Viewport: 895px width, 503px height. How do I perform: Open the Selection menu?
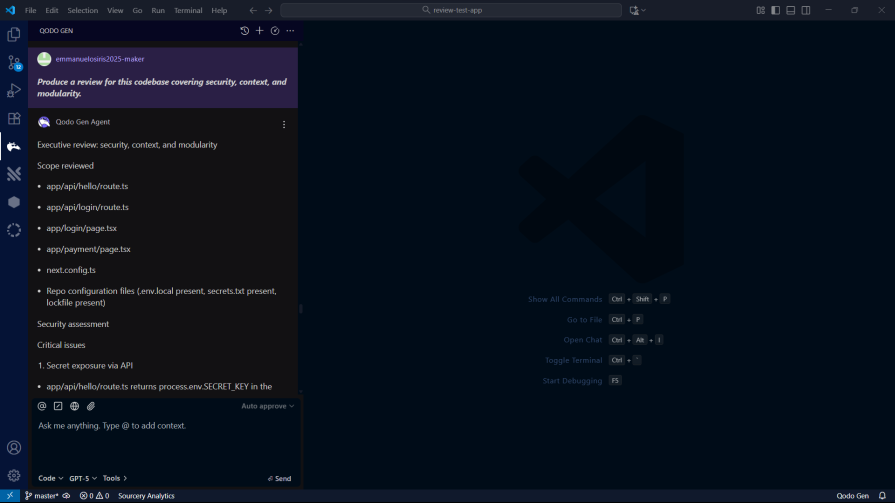coord(83,10)
